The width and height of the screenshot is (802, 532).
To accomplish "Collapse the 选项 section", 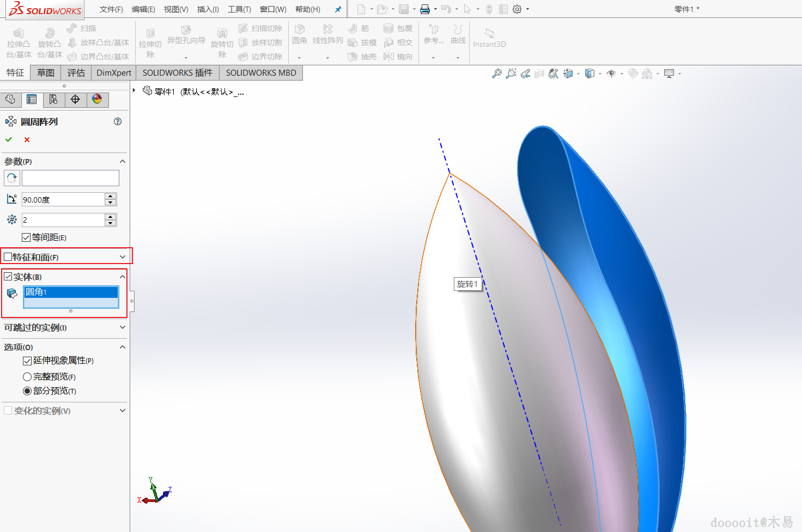I will pos(122,347).
